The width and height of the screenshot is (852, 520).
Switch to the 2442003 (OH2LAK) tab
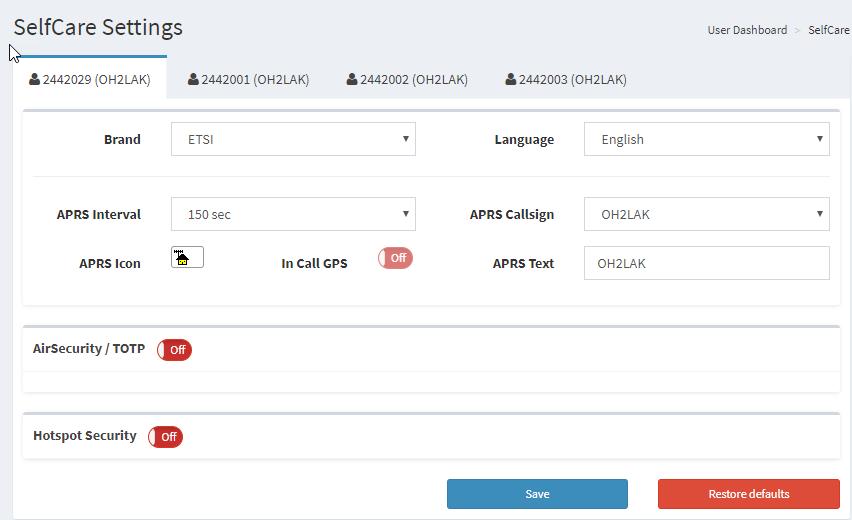566,79
